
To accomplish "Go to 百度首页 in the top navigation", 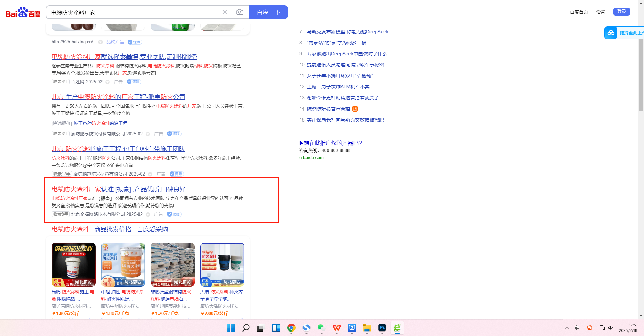I will pyautogui.click(x=579, y=12).
